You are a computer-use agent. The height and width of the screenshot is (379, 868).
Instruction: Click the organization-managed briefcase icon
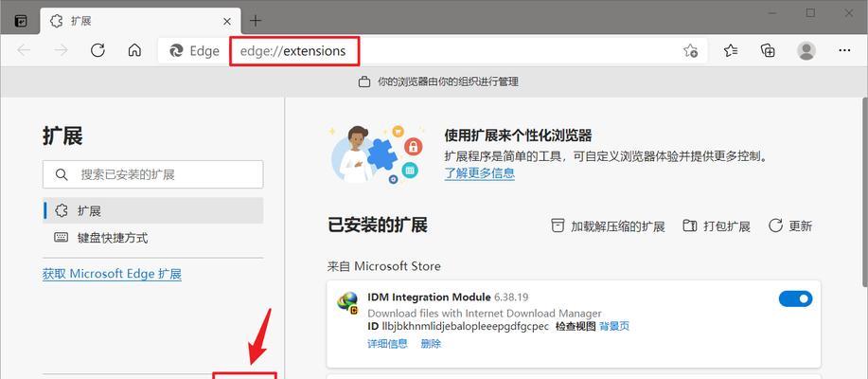point(363,82)
